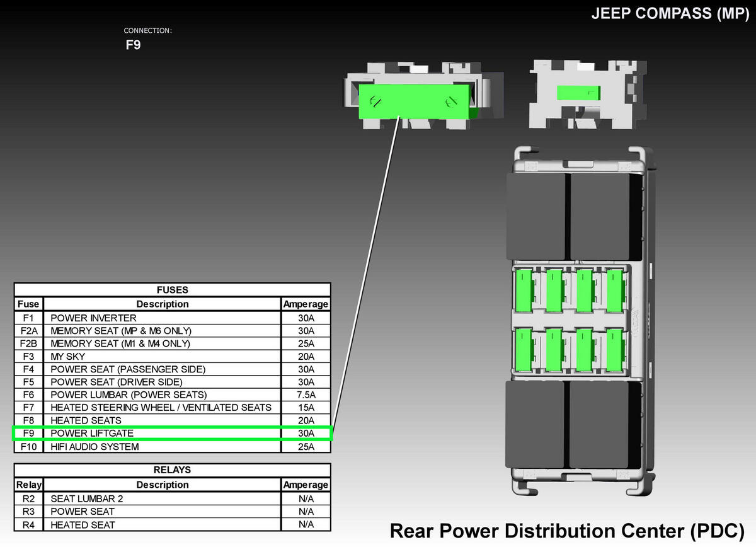Click the 'Relay' column header
This screenshot has height=547, width=756.
pyautogui.click(x=28, y=485)
